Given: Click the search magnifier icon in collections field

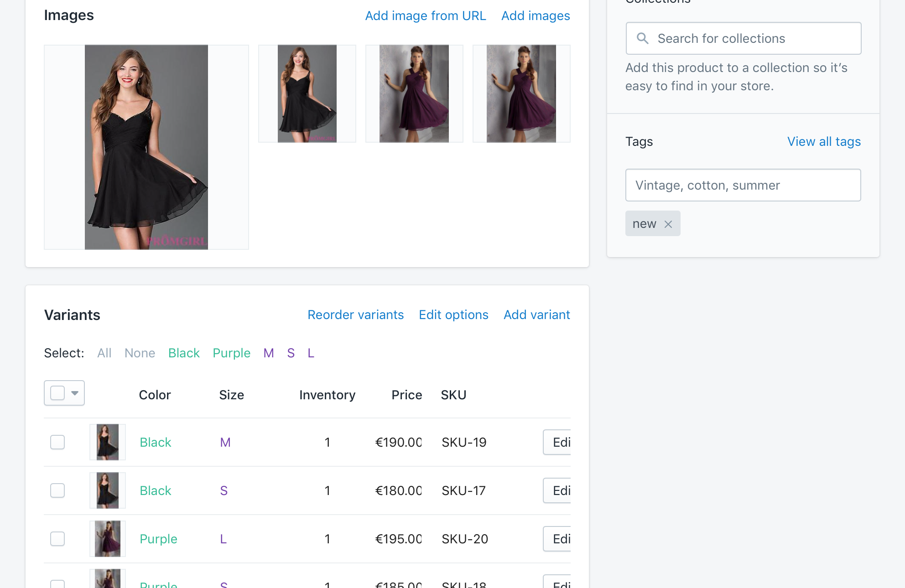Looking at the screenshot, I should coord(642,38).
